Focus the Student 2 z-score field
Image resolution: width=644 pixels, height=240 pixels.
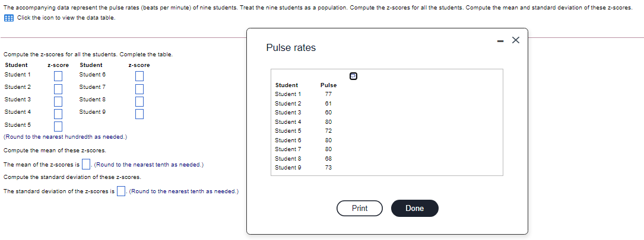59,89
